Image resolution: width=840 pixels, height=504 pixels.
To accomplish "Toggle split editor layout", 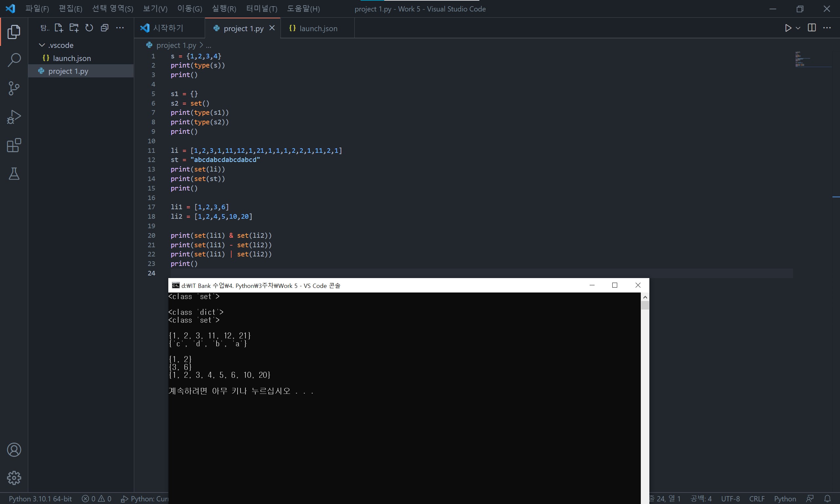I will point(812,28).
